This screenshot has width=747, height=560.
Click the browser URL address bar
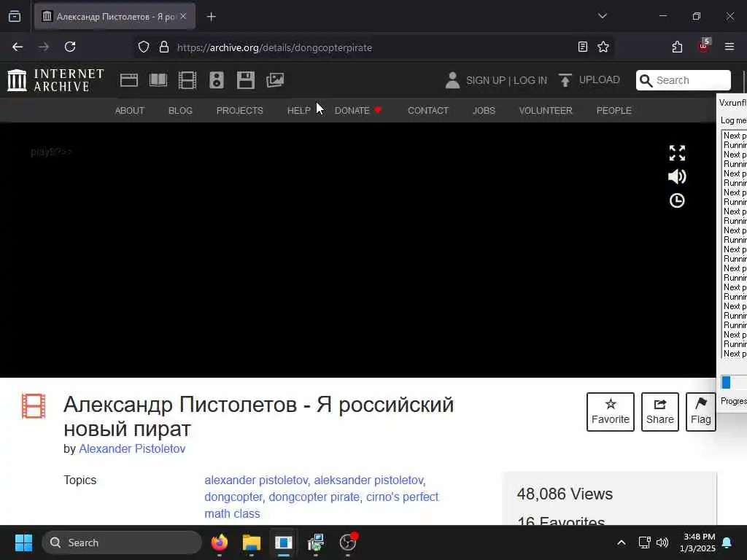[x=374, y=47]
